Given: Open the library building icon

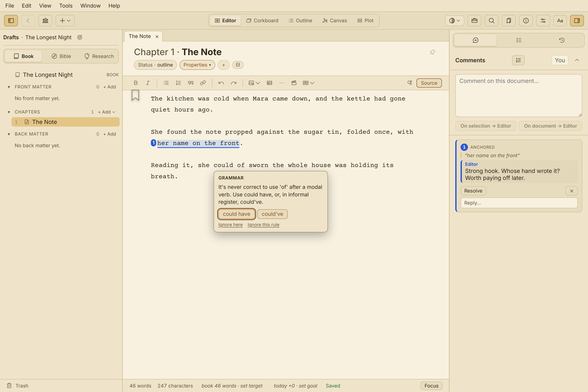Looking at the screenshot, I should click(45, 20).
